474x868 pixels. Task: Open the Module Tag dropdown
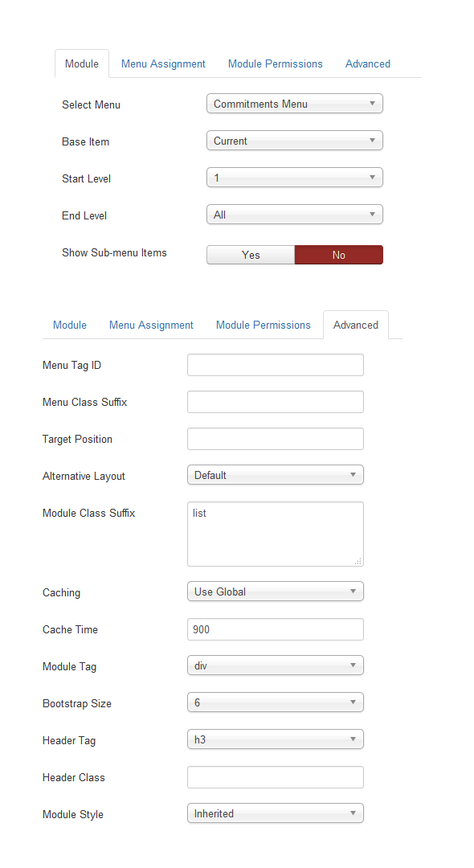click(x=275, y=665)
